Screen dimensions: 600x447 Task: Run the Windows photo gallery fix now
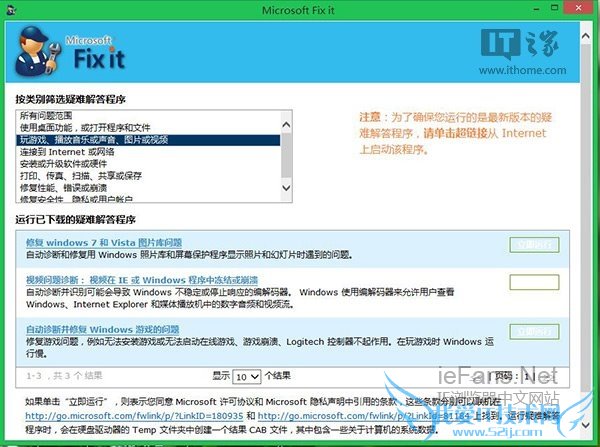(x=534, y=245)
